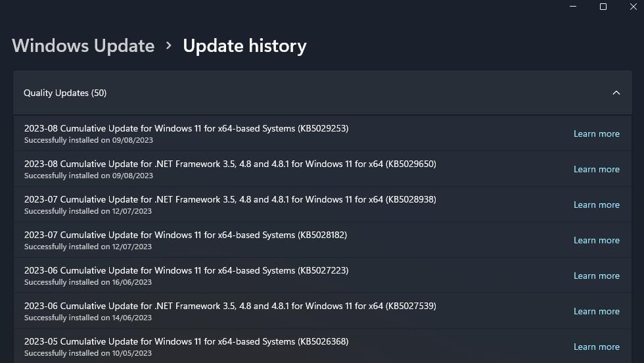Select the KB5029253 cumulative update title
644x363 pixels.
(186, 128)
